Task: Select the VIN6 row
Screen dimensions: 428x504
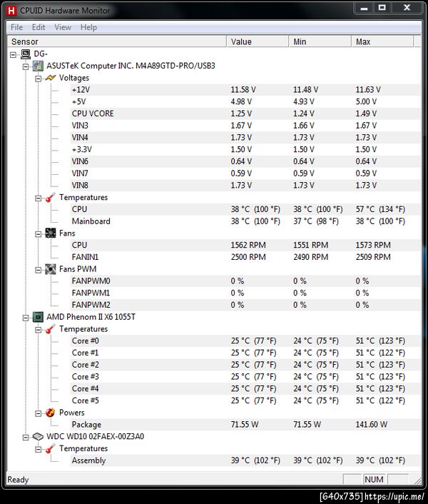Action: (x=245, y=161)
